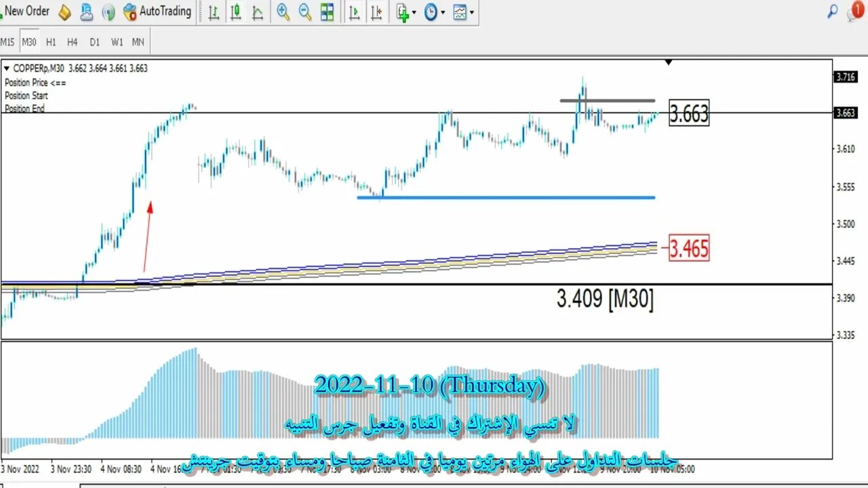
Task: Click the 4 Nov 08:30 time label
Action: 120,468
